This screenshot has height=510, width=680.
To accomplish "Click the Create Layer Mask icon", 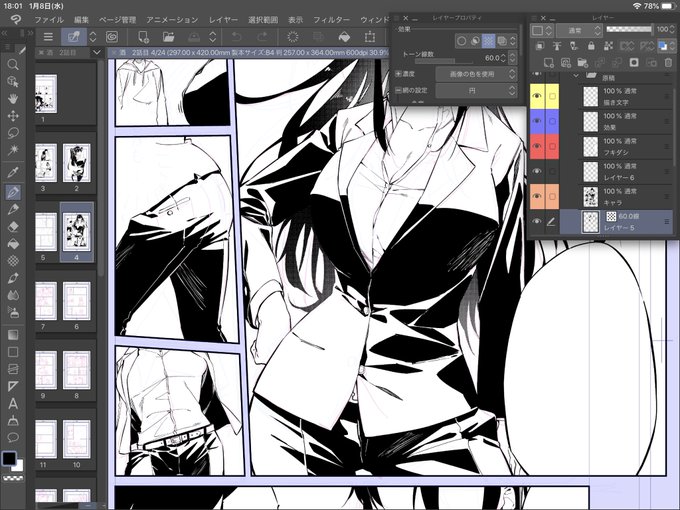I will click(x=634, y=63).
